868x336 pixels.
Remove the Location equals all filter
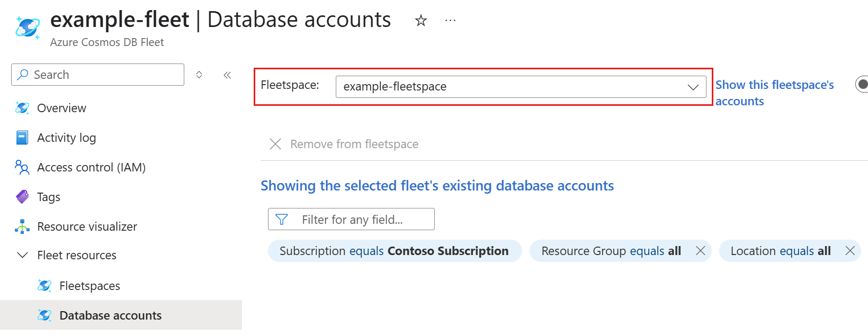point(850,251)
